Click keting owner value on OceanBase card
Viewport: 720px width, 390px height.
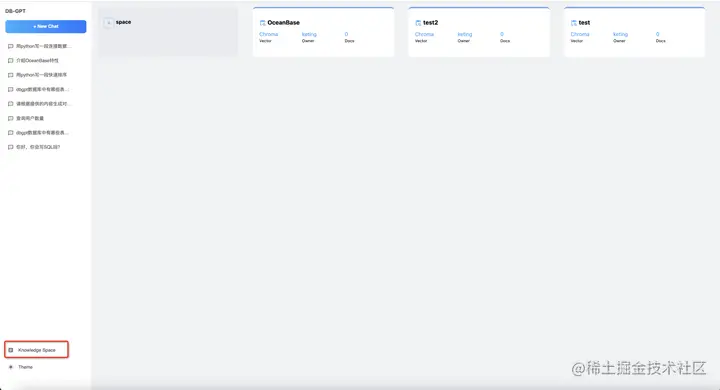[309, 34]
